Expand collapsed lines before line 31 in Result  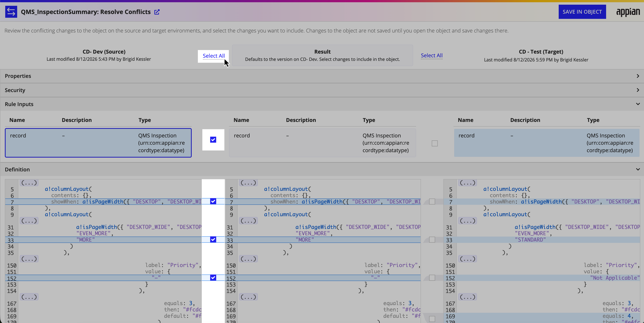(248, 221)
